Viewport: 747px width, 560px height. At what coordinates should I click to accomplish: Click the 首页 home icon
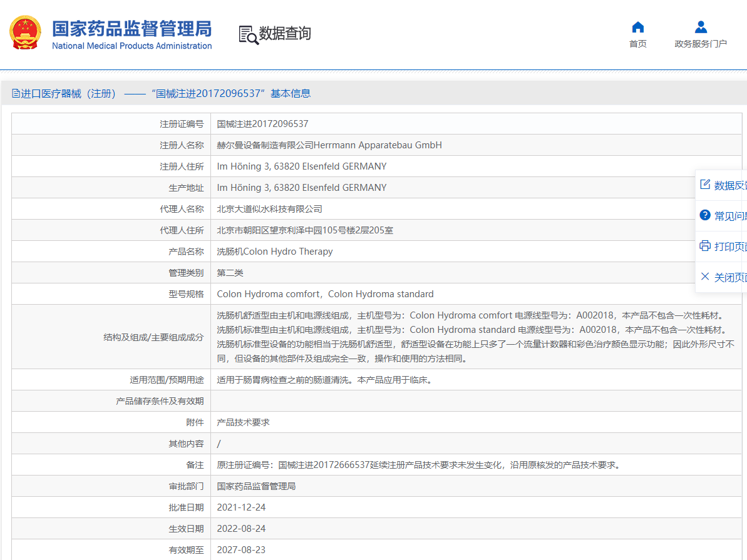[638, 27]
